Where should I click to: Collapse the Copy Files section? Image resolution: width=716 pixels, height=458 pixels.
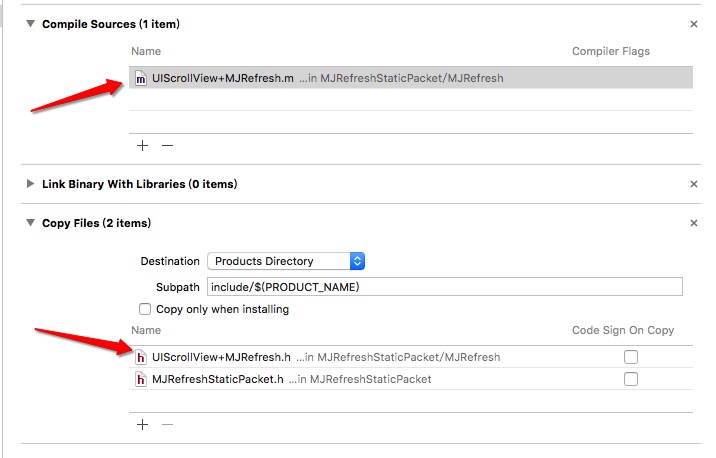30,223
